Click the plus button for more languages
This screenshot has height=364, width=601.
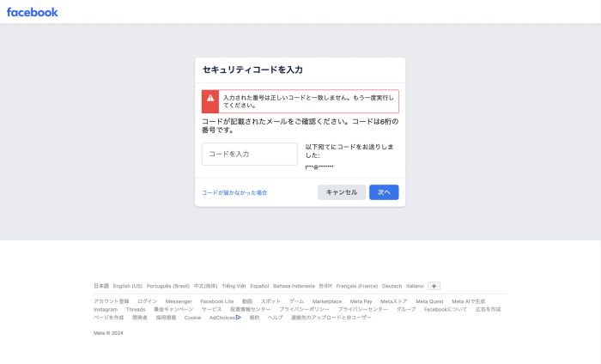[434, 286]
